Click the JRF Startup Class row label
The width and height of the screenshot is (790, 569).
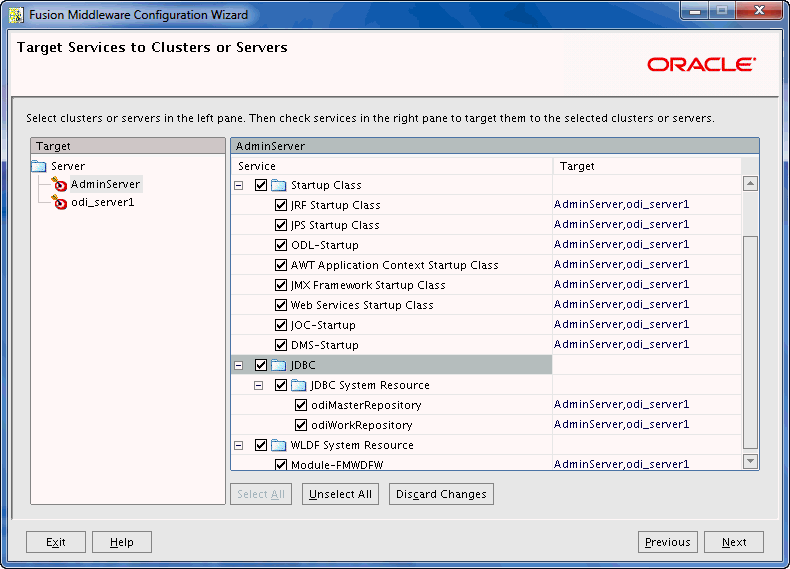click(336, 205)
